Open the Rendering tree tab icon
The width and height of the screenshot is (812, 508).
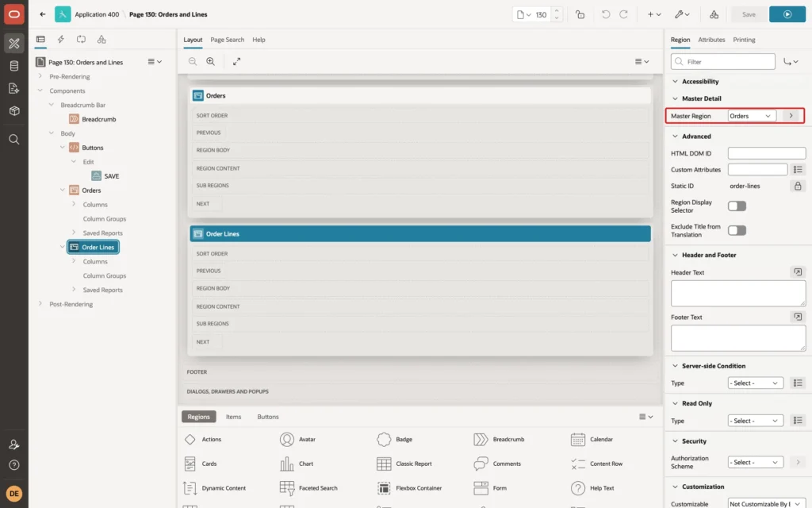(40, 40)
